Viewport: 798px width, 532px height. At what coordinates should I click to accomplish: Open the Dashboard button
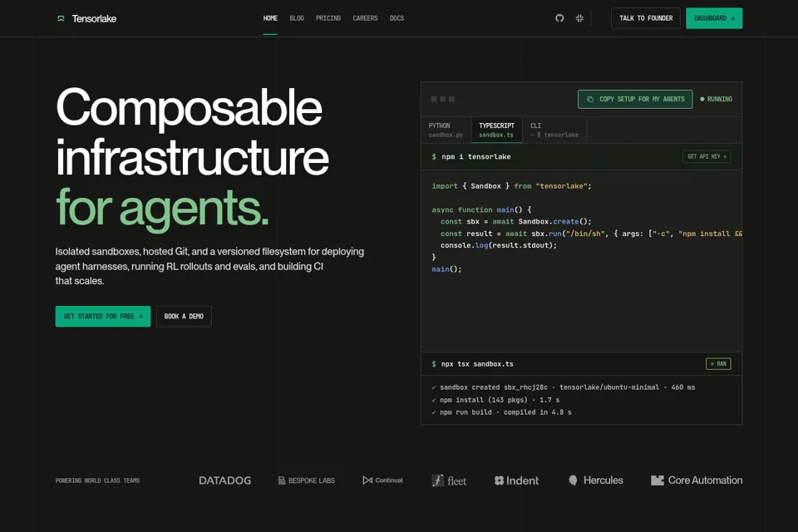[x=714, y=18]
